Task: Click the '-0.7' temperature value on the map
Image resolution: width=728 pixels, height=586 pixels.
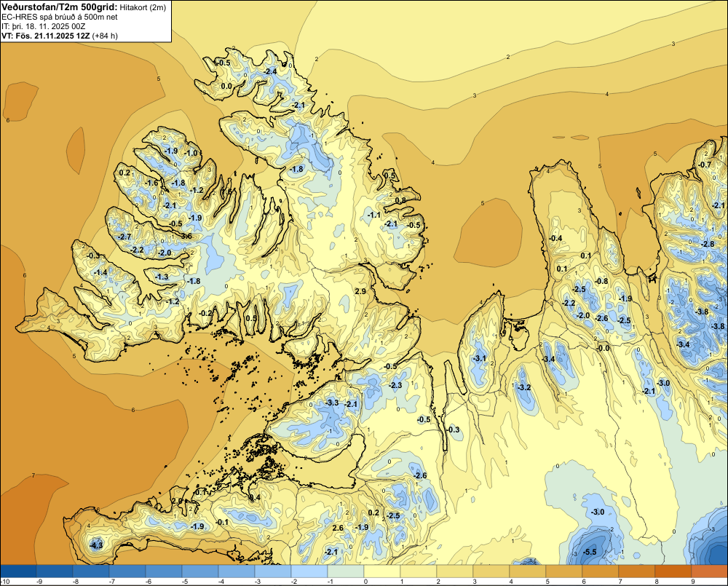Action: click(x=705, y=165)
